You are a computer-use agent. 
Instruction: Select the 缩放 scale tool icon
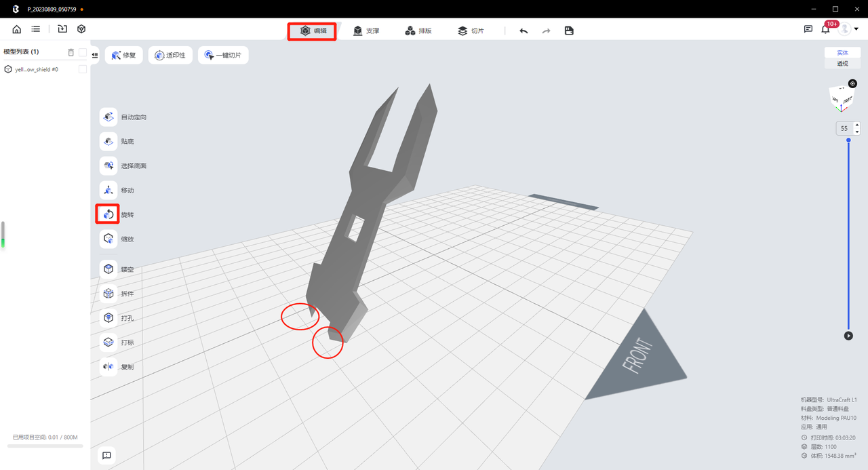point(108,239)
